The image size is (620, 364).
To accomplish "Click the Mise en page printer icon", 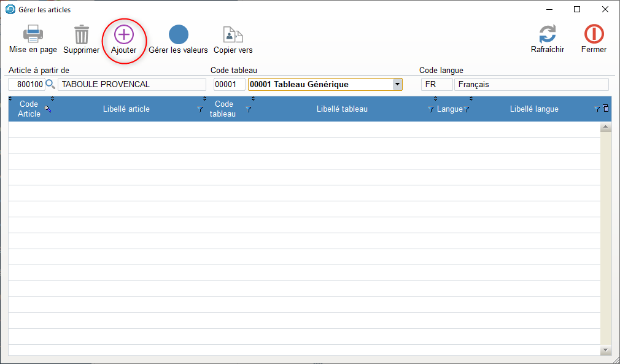I will click(x=33, y=34).
